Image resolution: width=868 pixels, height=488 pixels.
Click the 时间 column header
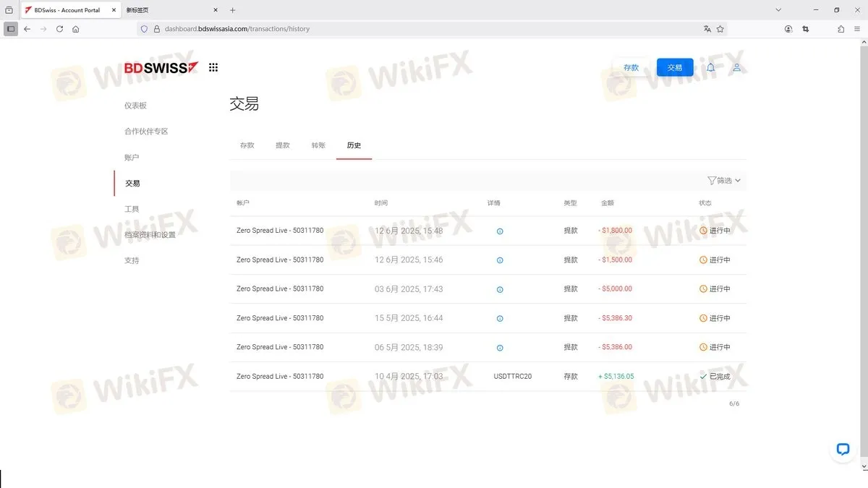coord(381,203)
